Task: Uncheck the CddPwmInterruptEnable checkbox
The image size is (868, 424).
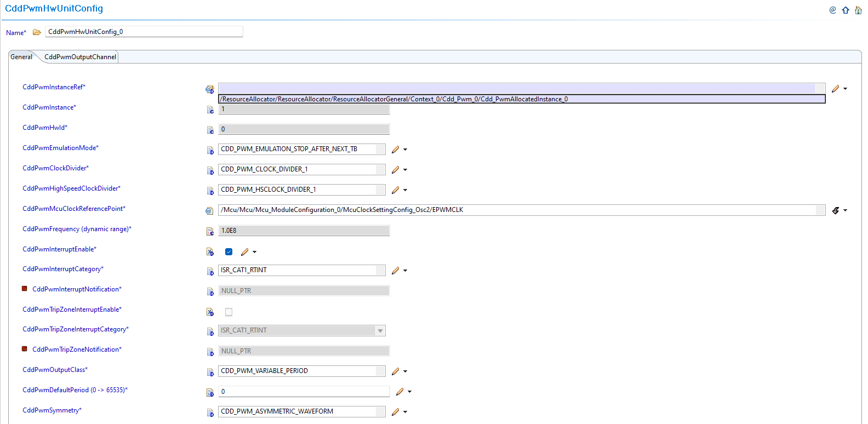Action: (229, 252)
